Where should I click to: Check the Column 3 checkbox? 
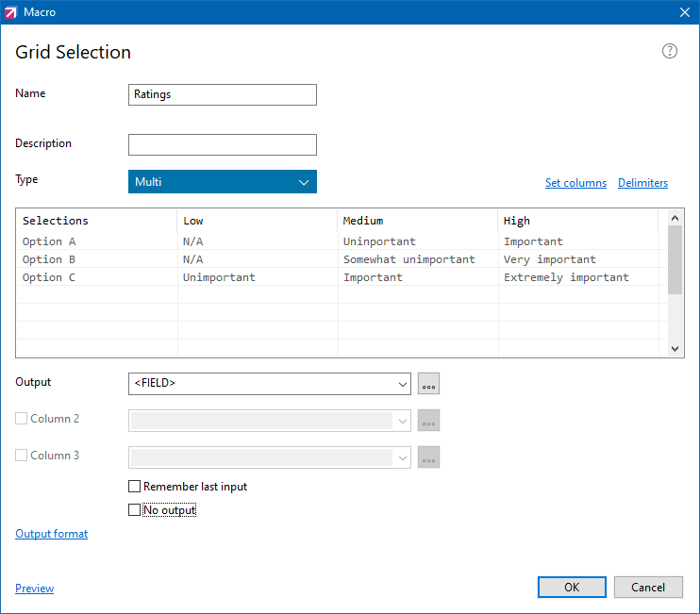click(x=22, y=456)
